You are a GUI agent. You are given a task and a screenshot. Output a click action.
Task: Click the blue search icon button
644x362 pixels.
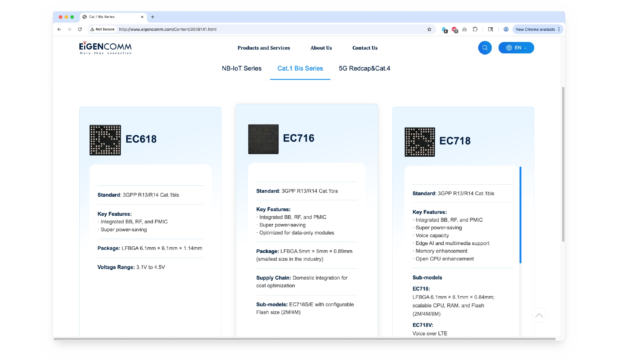(x=485, y=48)
